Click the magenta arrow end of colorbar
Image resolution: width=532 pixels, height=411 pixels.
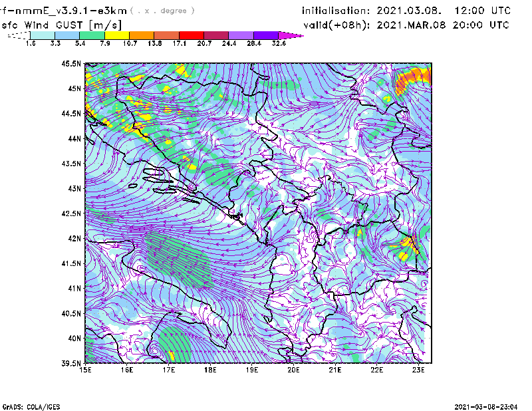pos(291,35)
